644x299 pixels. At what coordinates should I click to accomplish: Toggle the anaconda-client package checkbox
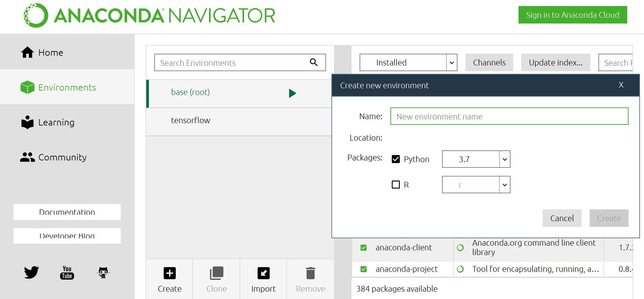(x=364, y=248)
